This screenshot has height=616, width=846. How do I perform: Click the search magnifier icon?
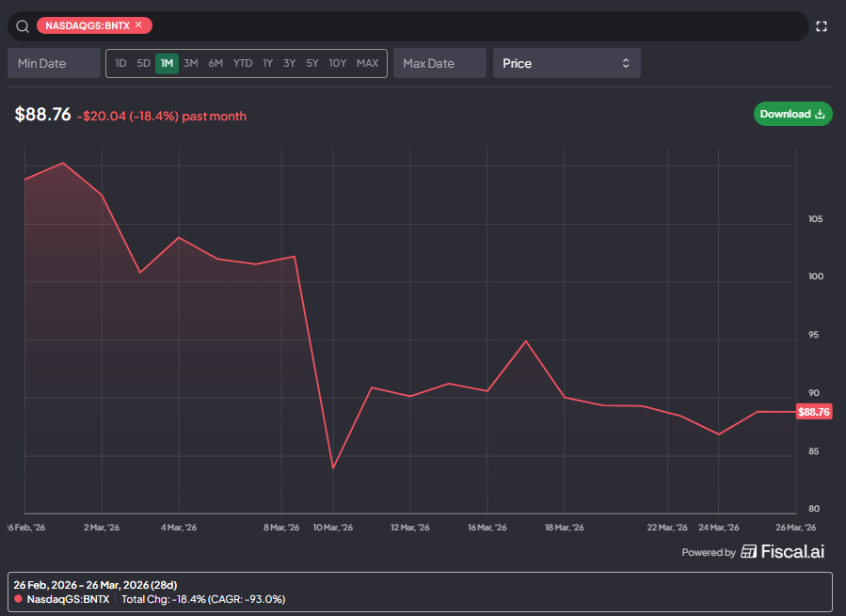23,26
